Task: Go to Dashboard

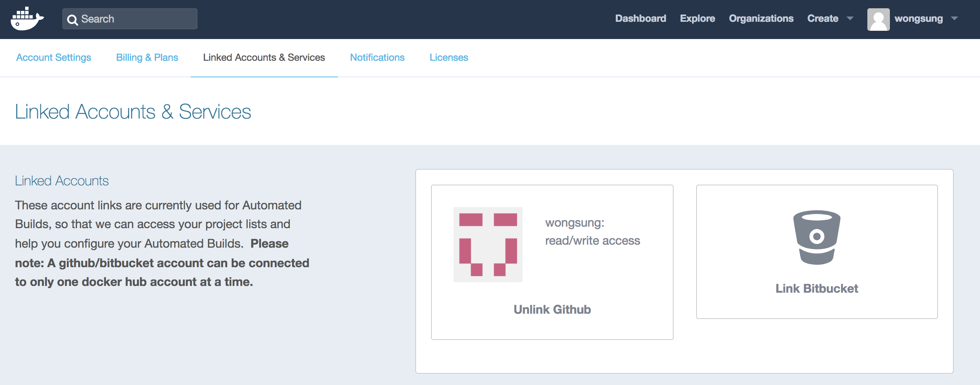Action: click(640, 19)
